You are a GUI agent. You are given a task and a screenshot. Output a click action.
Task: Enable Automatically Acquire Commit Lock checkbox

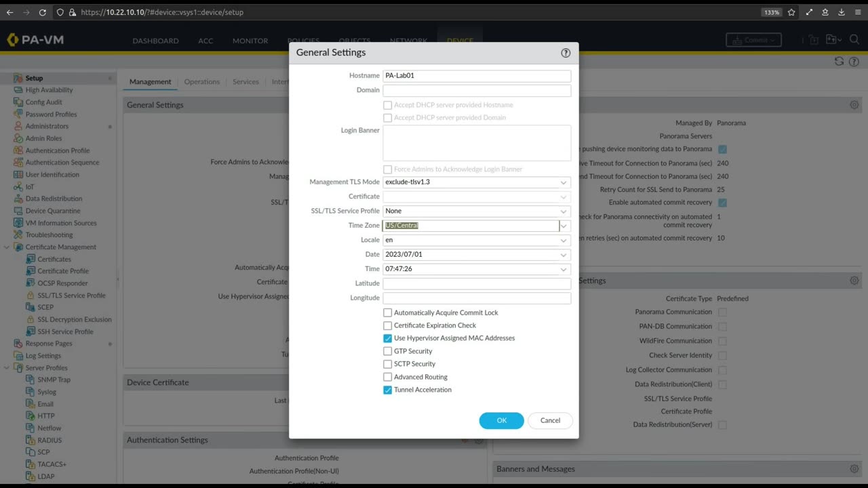pyautogui.click(x=388, y=312)
